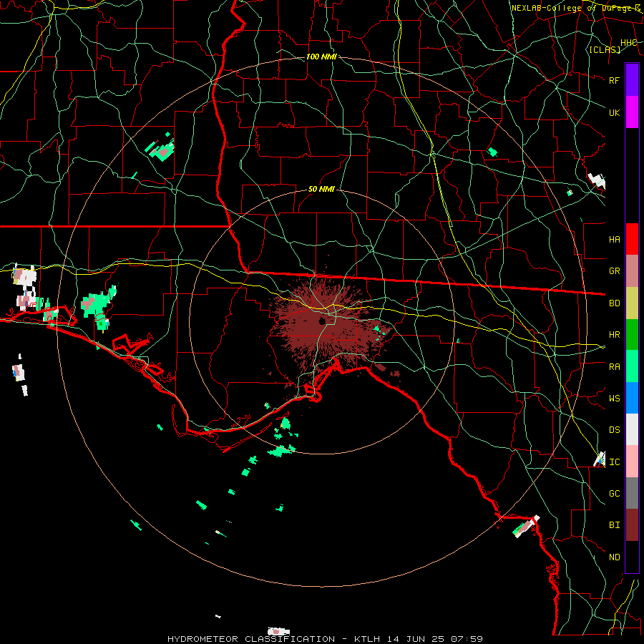The image size is (644, 644).
Task: Click the ND black legend swatch
Action: pyautogui.click(x=632, y=557)
